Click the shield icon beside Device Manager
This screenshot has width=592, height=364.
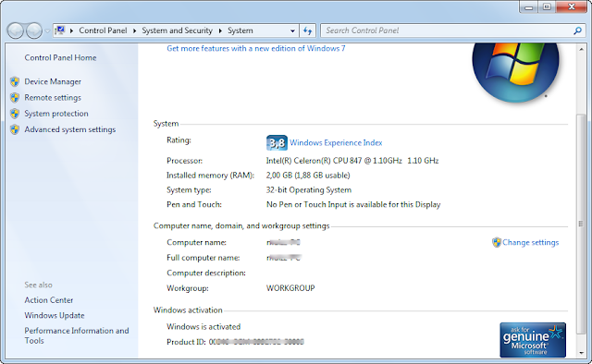(x=15, y=81)
